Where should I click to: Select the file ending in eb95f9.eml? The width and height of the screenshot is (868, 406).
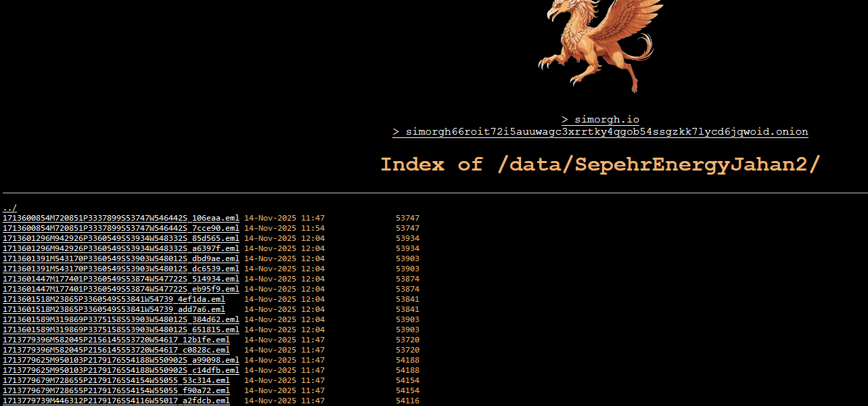(x=120, y=289)
